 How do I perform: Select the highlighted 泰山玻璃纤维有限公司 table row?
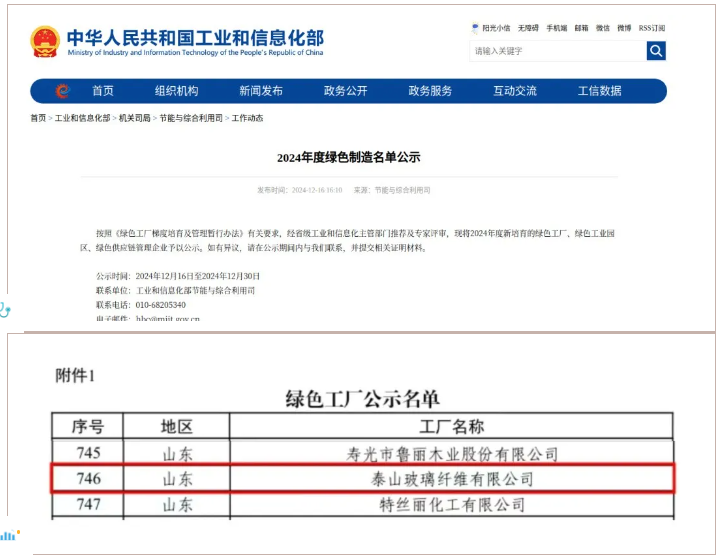362,479
